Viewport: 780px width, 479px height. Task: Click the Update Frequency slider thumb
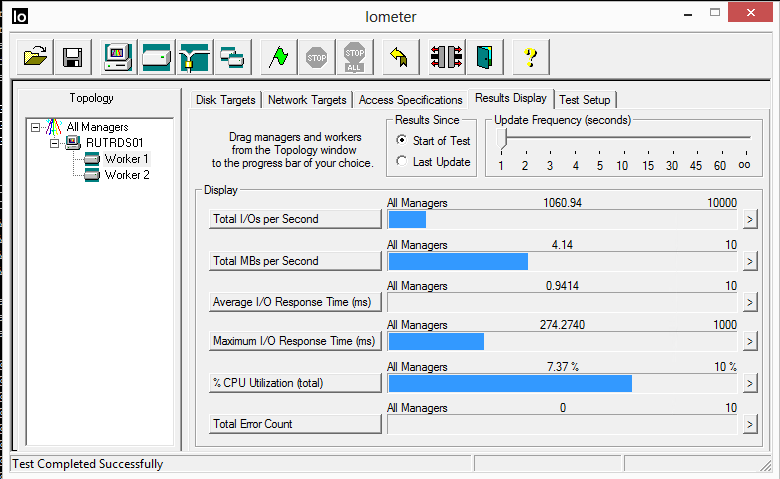coord(501,139)
